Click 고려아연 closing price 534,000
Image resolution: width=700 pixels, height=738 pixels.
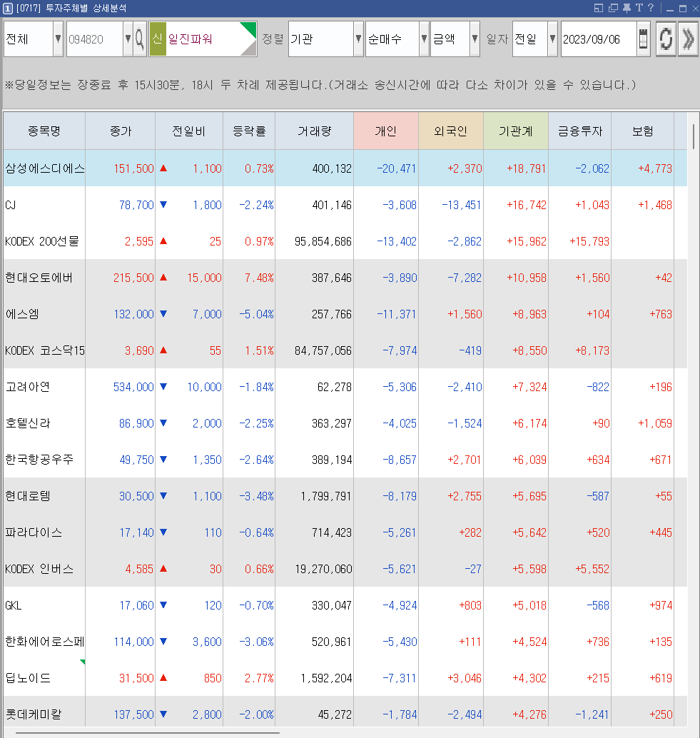click(x=133, y=387)
